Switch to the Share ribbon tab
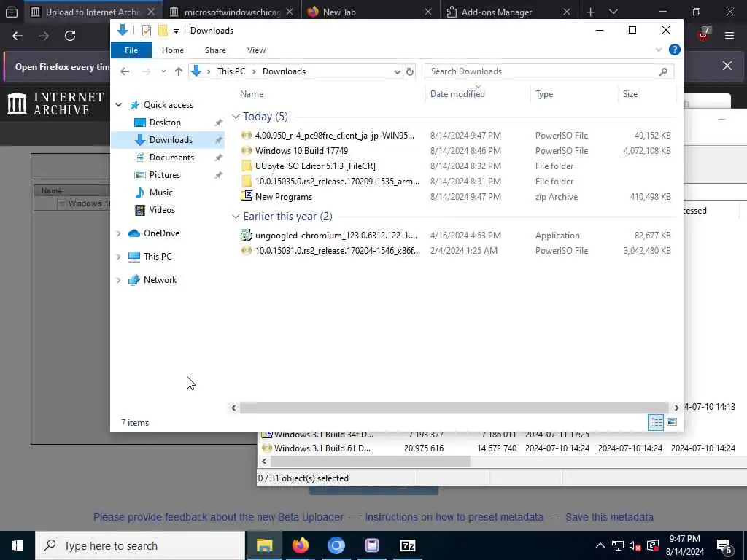The width and height of the screenshot is (747, 560). point(215,50)
